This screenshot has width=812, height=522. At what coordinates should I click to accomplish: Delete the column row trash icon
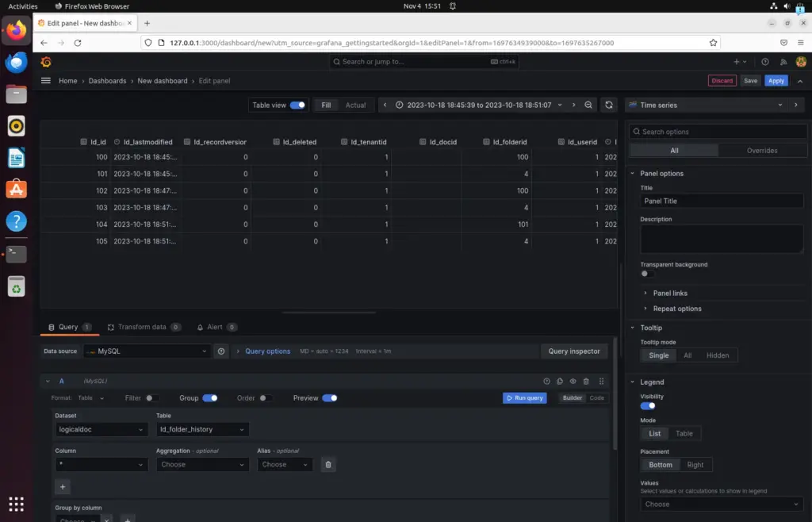click(328, 465)
